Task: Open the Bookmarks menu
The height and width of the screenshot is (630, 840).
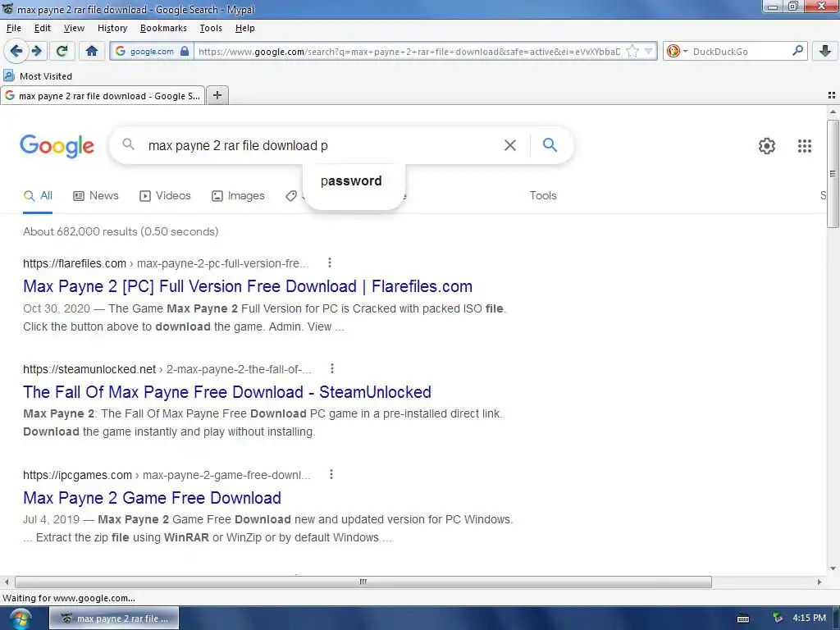Action: coord(163,28)
